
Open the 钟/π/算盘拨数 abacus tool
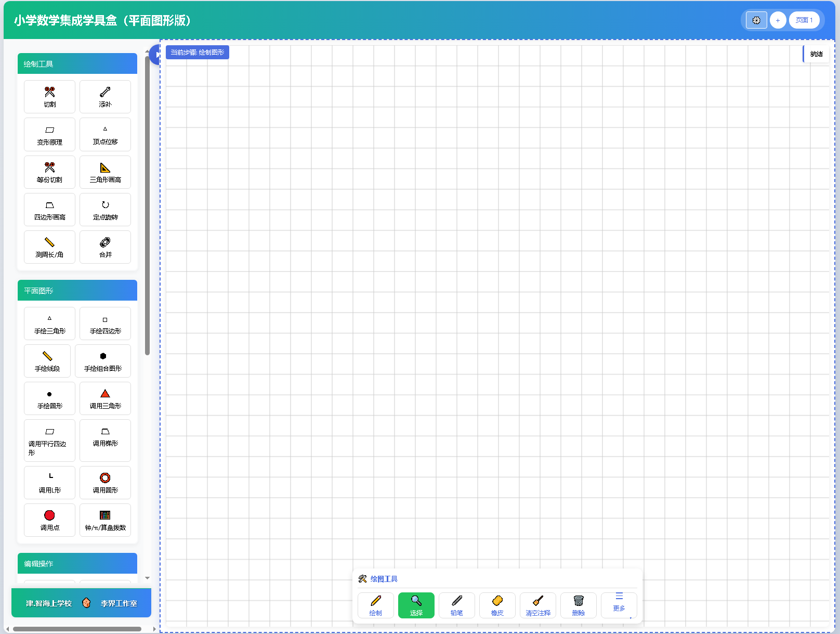coord(105,520)
